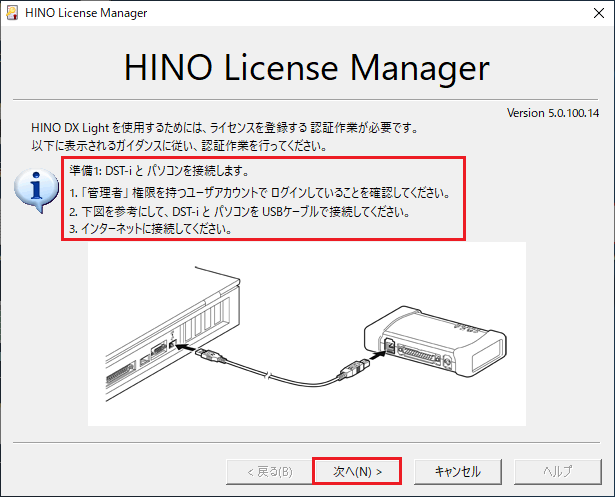Click the 以下に表示されるガイダンスに従い sentence
615x497 pixels.
point(179,146)
